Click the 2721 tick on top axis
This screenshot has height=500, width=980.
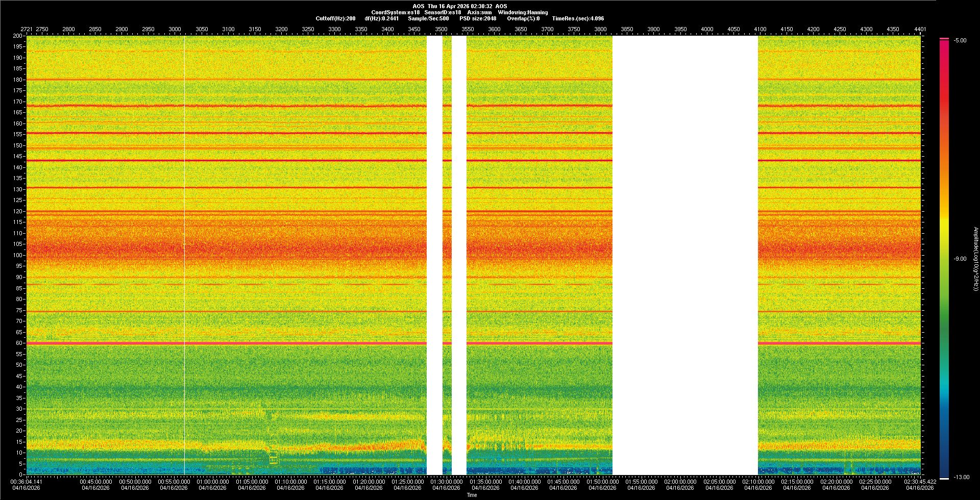point(26,30)
